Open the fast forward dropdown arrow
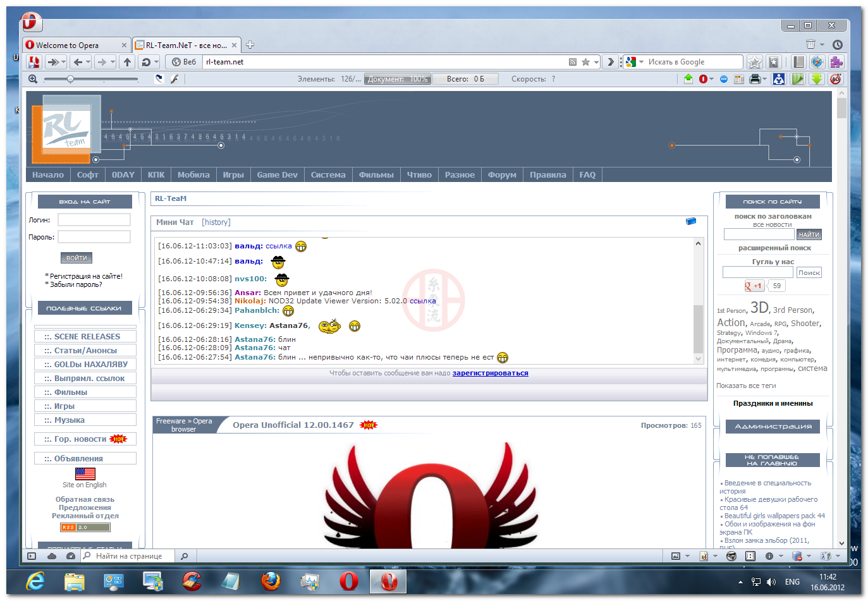Image resolution: width=868 pixels, height=601 pixels. 63,62
